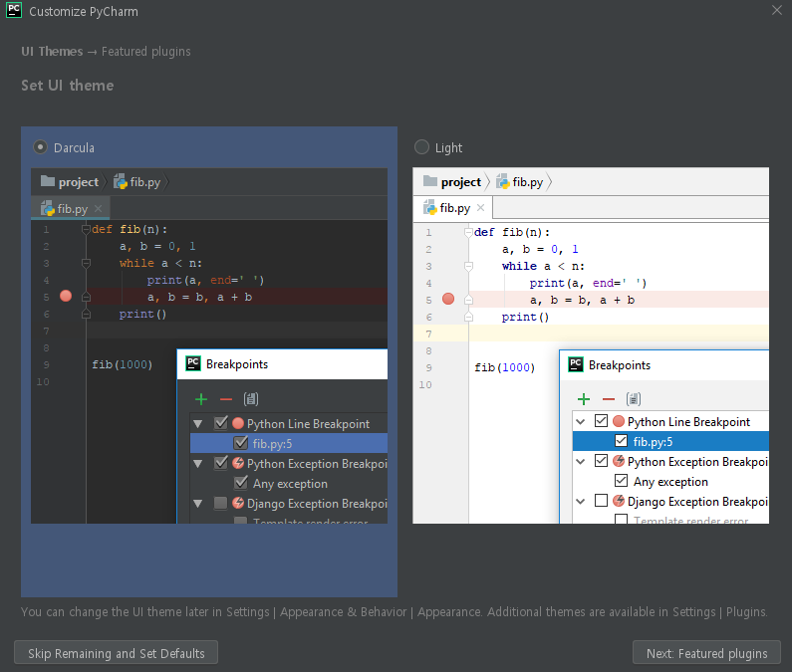Screen dimensions: 792x672
Task: Select the Light theme radio button
Action: (421, 147)
